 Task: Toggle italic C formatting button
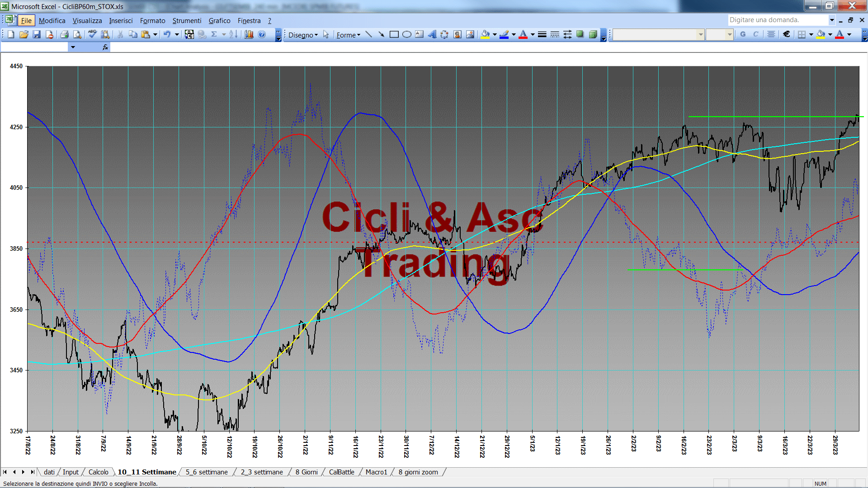point(755,34)
